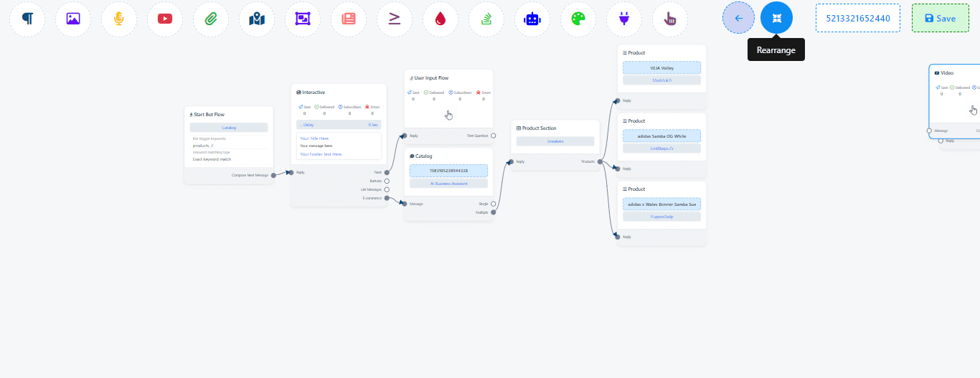Click the yellow microphone audio icon
Screen dimensions: 980x378
pos(119,19)
